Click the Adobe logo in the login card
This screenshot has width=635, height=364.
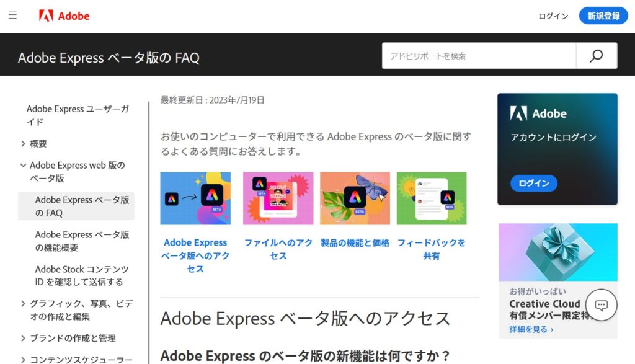538,113
